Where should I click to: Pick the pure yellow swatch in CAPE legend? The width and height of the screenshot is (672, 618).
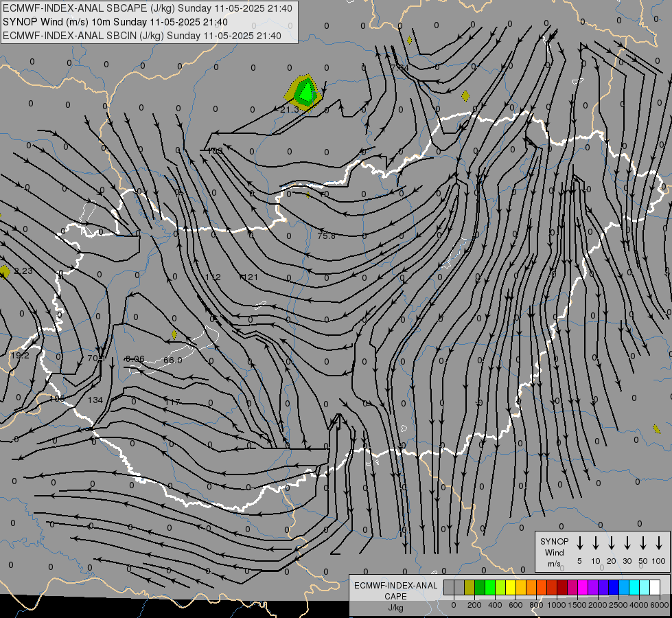coord(511,587)
